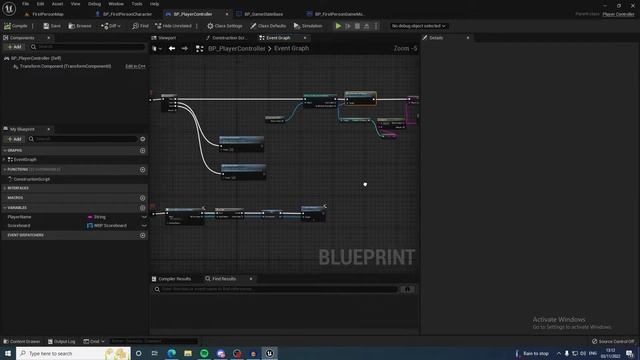Click the Components search field
The height and width of the screenshot is (360, 640).
point(88,47)
